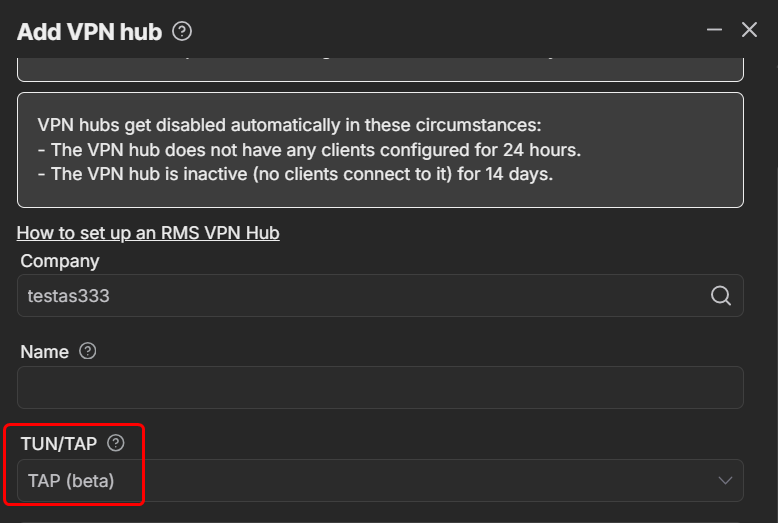Focus the empty Name input field
Image resolution: width=778 pixels, height=523 pixels.
click(x=380, y=387)
